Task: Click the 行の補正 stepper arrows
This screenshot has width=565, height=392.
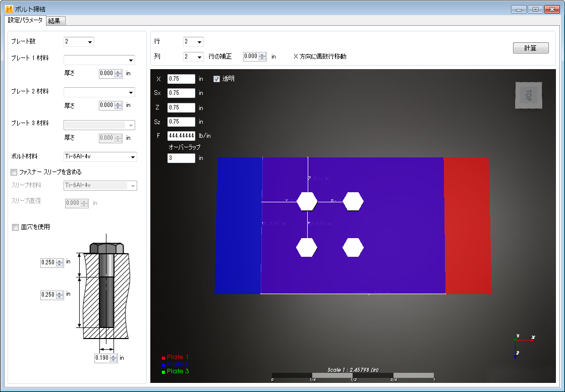Action: [262, 57]
